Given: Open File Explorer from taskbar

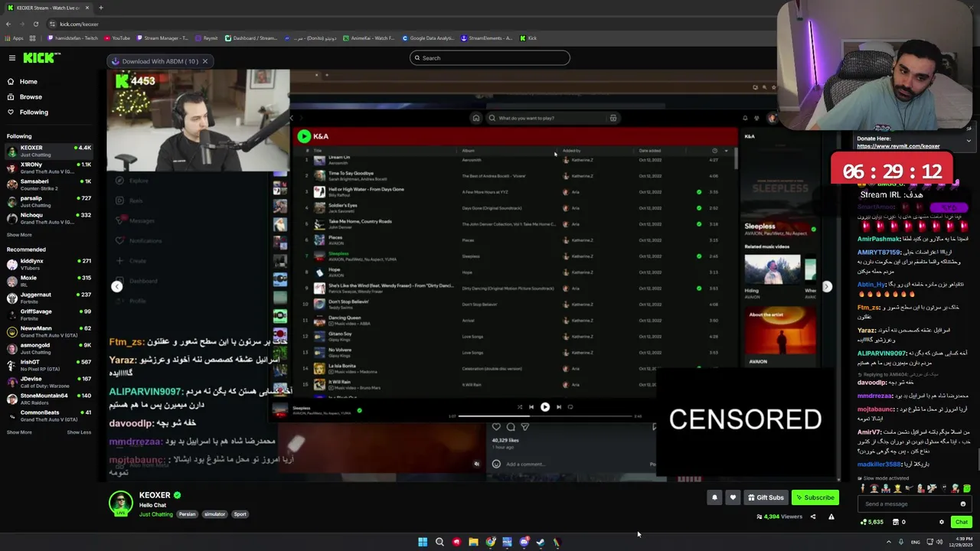Looking at the screenshot, I should 473,542.
